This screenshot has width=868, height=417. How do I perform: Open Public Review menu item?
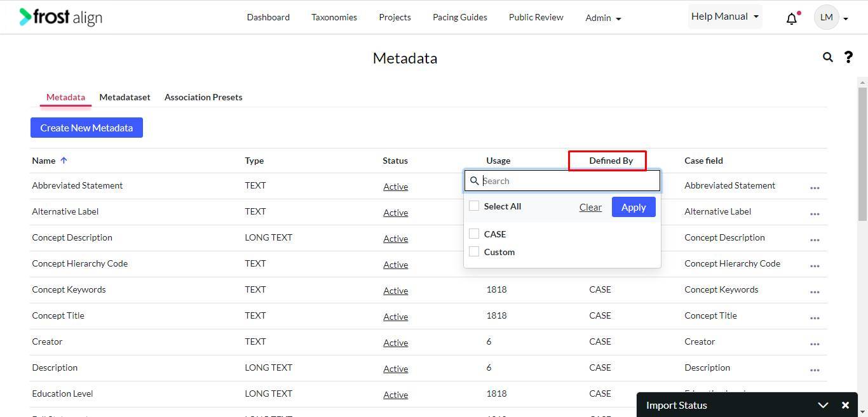pyautogui.click(x=536, y=17)
